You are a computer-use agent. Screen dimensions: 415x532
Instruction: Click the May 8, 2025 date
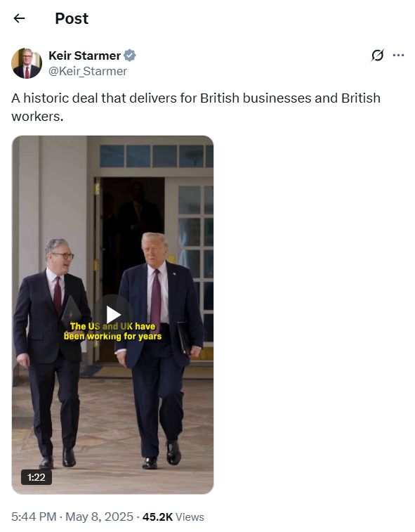pyautogui.click(x=99, y=517)
